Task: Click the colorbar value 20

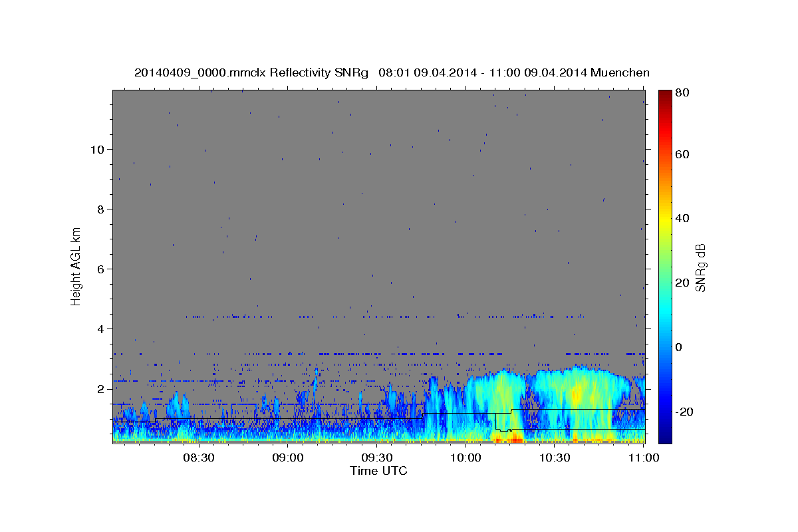Action: pos(682,283)
